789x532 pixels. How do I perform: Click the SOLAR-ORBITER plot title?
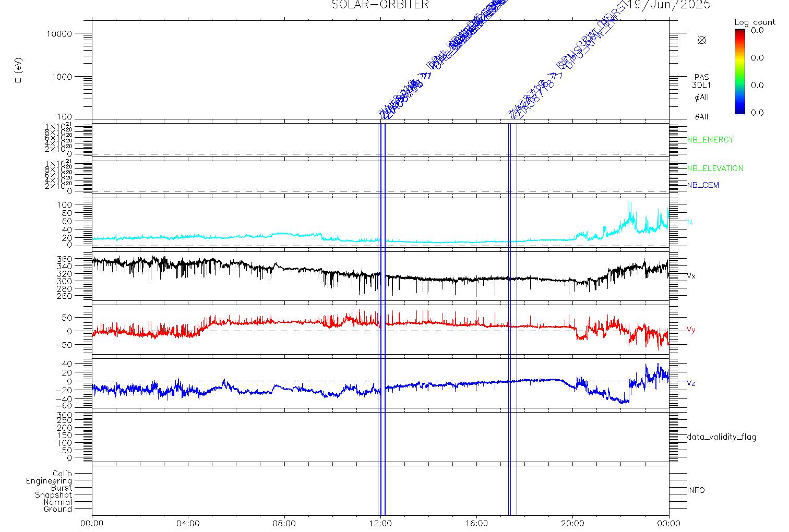click(x=380, y=5)
